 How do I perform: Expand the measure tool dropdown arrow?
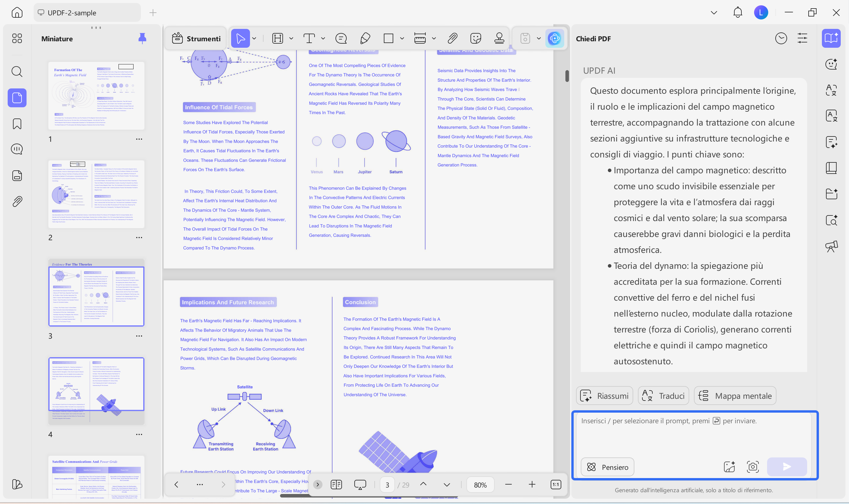pyautogui.click(x=434, y=38)
